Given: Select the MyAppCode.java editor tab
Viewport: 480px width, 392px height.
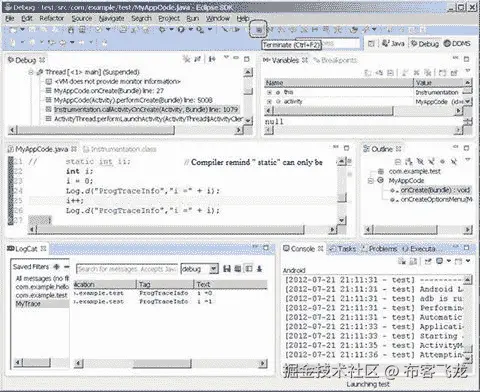Looking at the screenshot, I should click(42, 149).
